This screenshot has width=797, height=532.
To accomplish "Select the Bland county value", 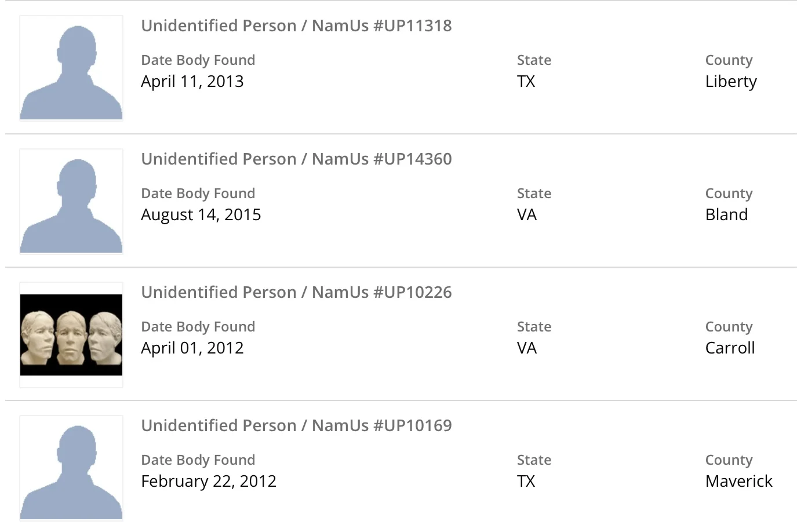I will tap(726, 215).
